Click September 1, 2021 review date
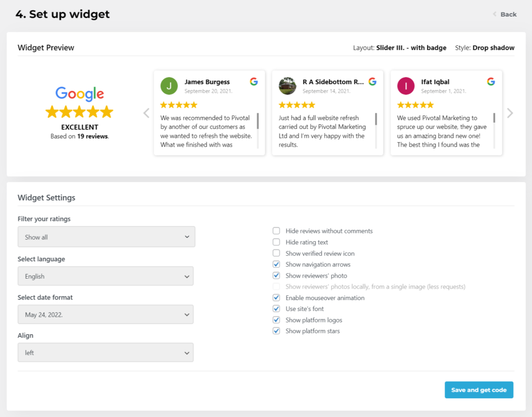The width and height of the screenshot is (532, 417). 444,91
